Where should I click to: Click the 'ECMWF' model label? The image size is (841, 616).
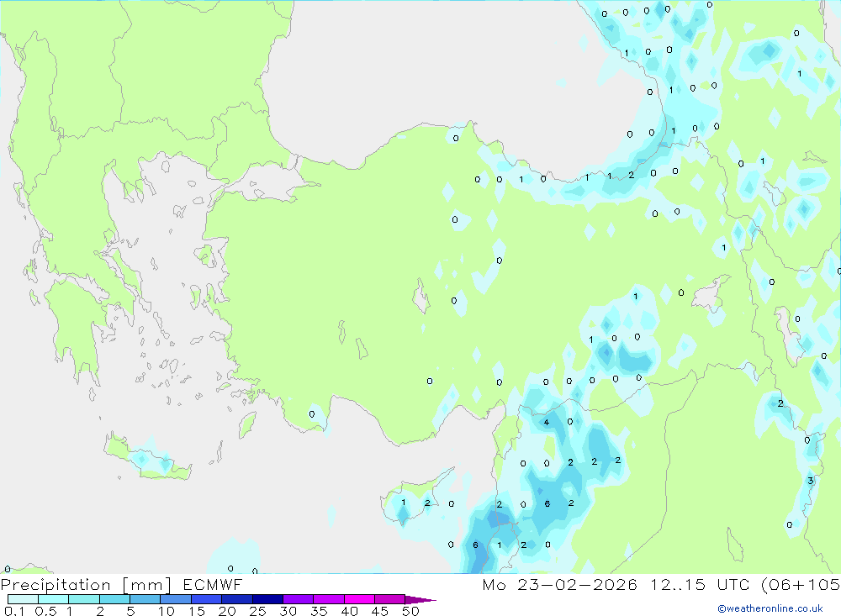click(x=213, y=584)
